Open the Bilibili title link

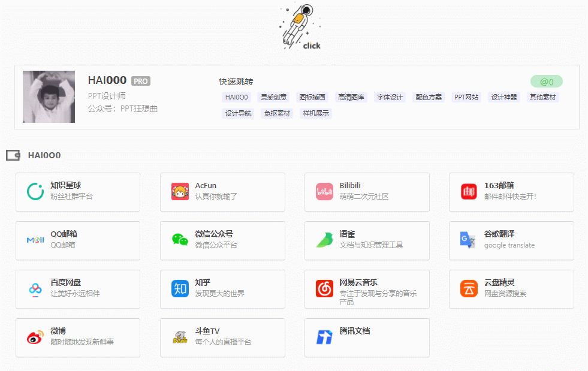(350, 185)
